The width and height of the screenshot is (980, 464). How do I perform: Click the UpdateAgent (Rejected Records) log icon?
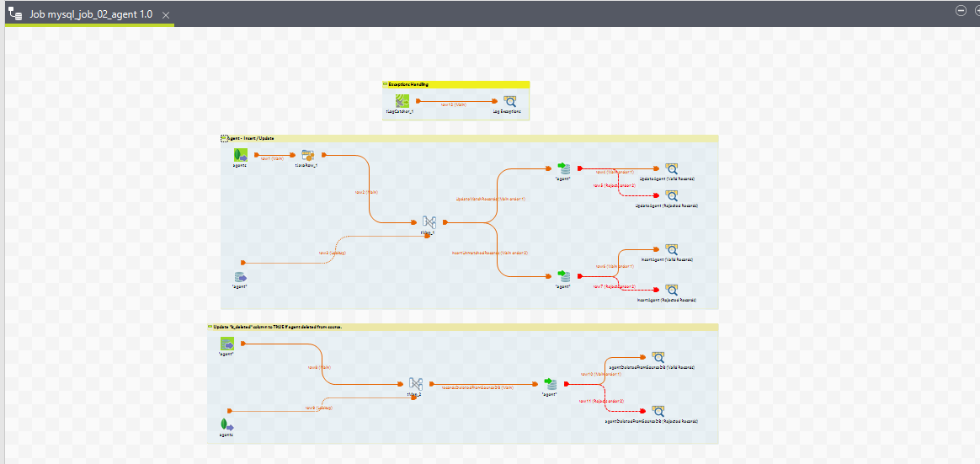pyautogui.click(x=671, y=195)
